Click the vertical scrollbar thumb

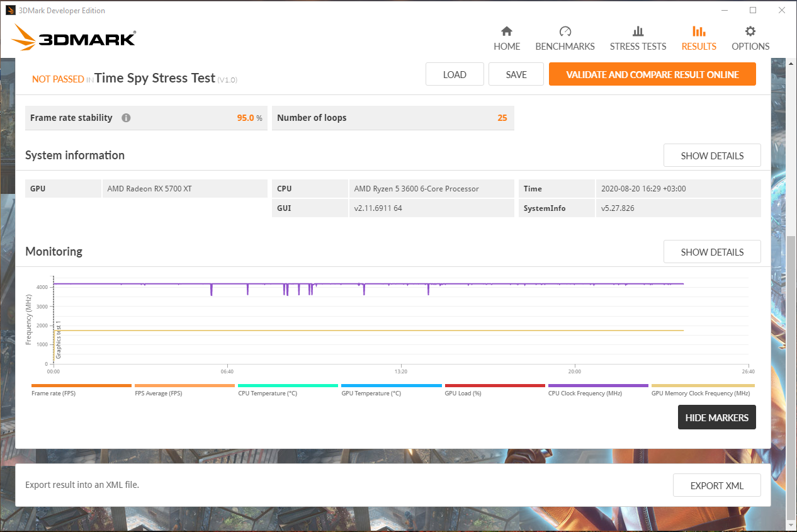tap(791, 378)
